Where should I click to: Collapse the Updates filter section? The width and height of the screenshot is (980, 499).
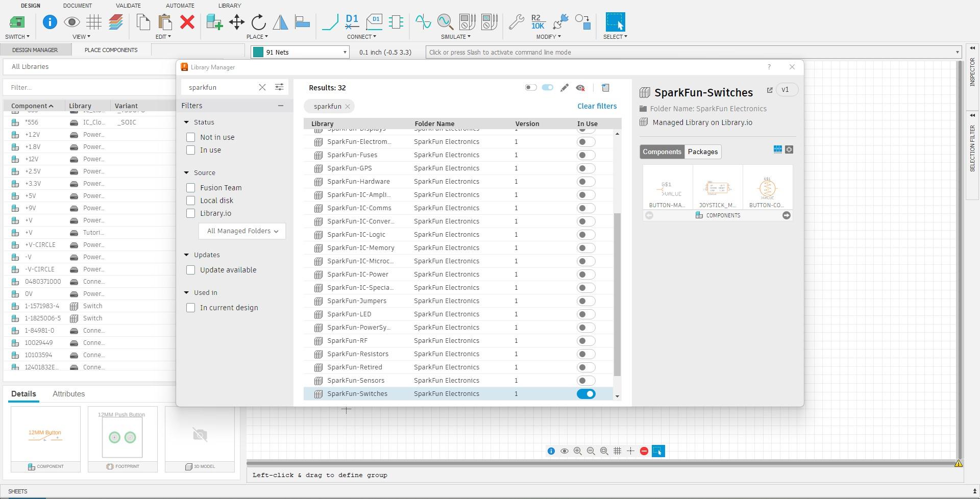click(186, 255)
